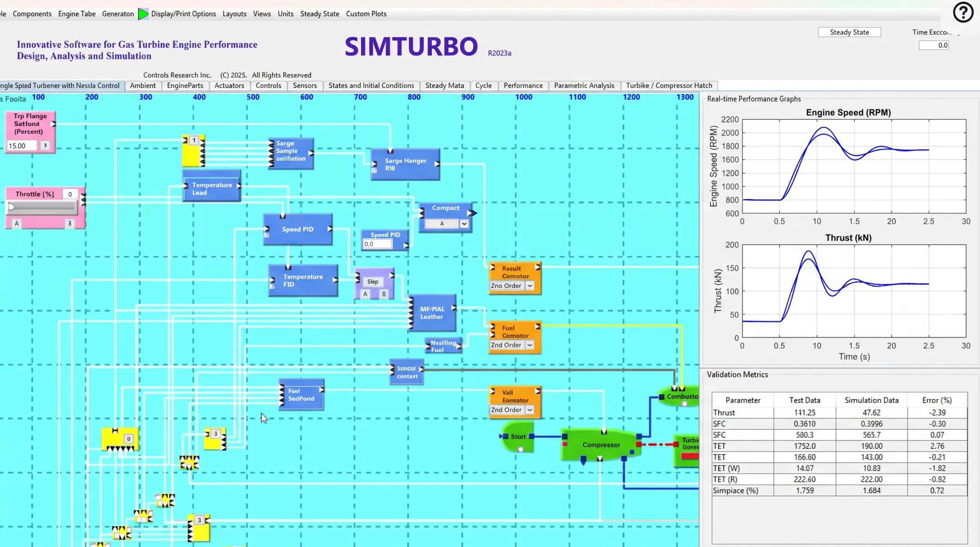The image size is (980, 547).
Task: Click the Trp Flange 15.00 input field
Action: 22,146
